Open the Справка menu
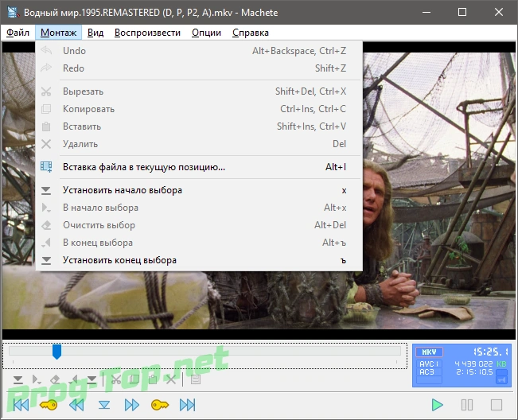Image resolution: width=518 pixels, height=420 pixels. pos(251,33)
